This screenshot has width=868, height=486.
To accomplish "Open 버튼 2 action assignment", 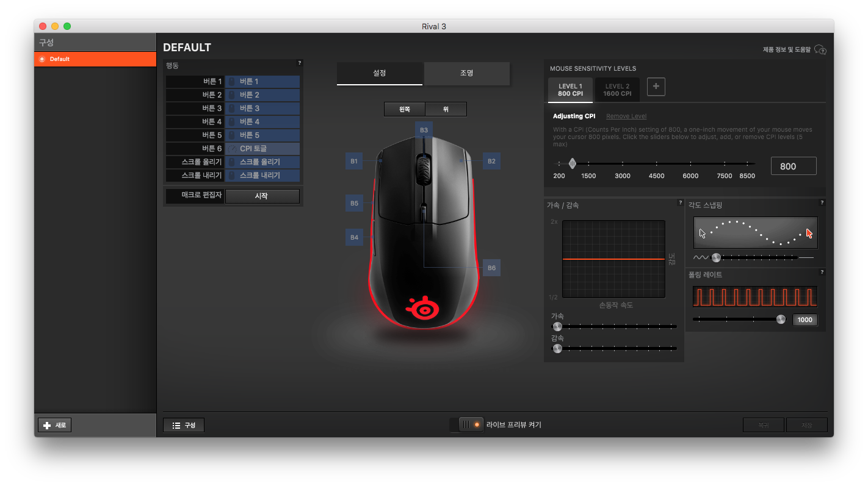I will [262, 95].
